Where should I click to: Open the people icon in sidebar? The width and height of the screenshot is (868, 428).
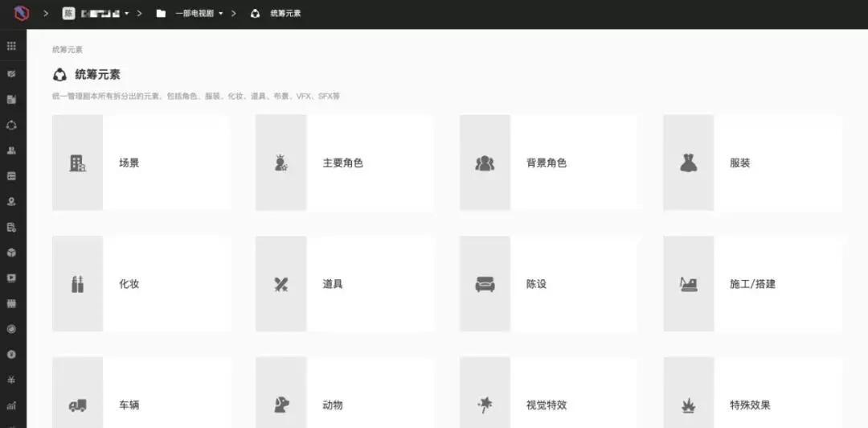pos(11,150)
